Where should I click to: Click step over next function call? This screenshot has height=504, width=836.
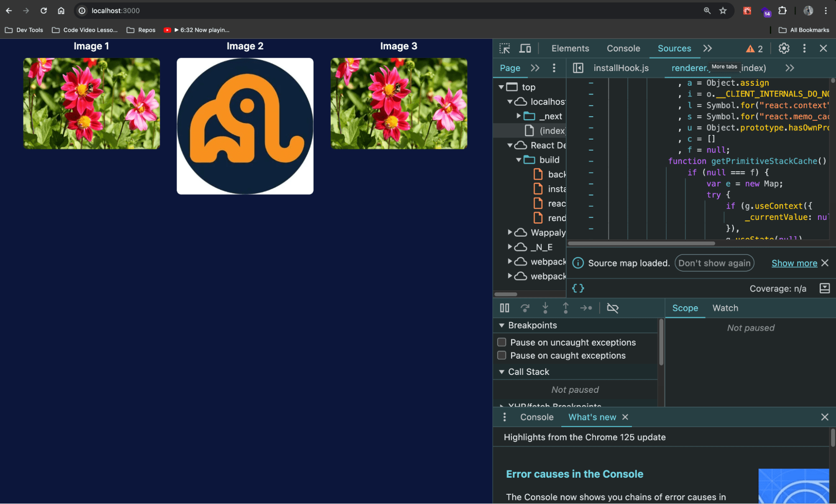coord(525,308)
